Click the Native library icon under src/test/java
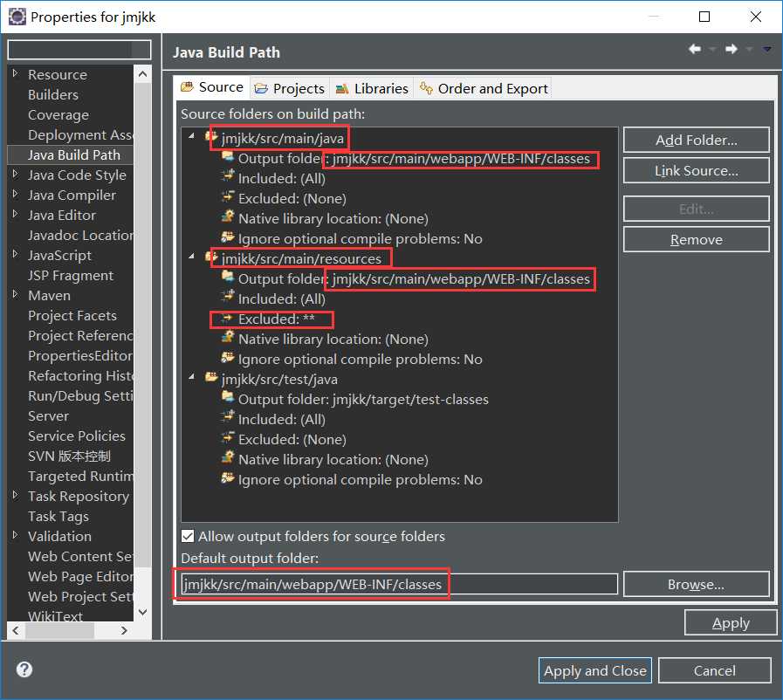The width and height of the screenshot is (783, 700). coord(228,458)
